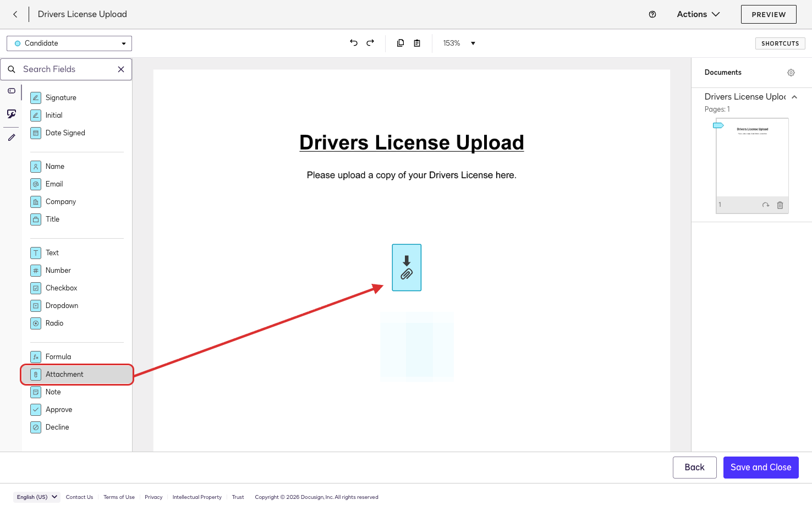The width and height of the screenshot is (812, 511).
Task: Focus the Search Fields input
Action: coord(66,69)
